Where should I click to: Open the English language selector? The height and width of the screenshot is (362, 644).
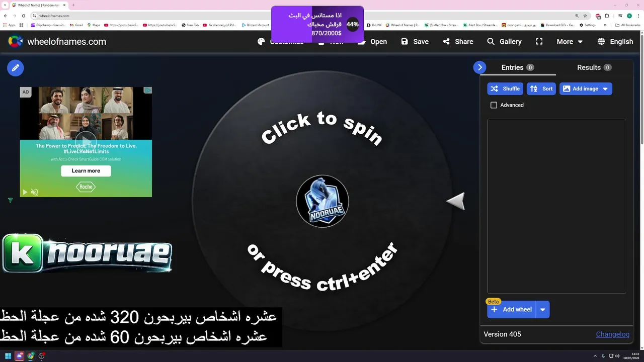615,42
